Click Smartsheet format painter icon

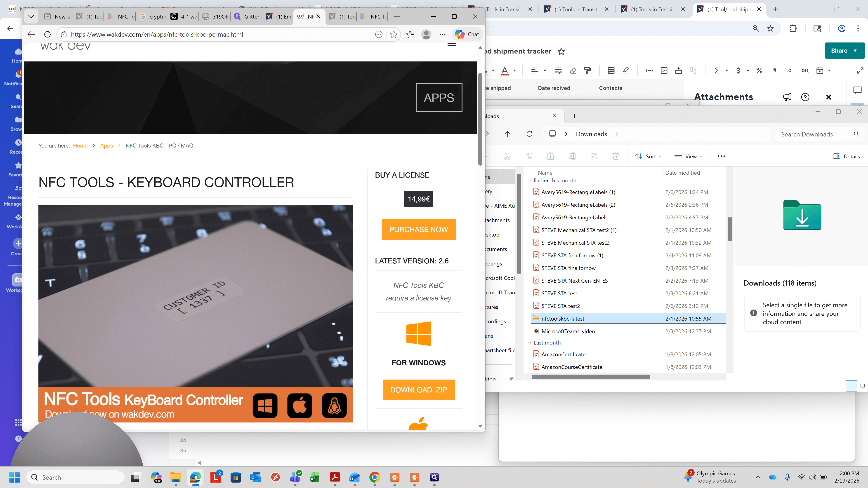point(587,70)
